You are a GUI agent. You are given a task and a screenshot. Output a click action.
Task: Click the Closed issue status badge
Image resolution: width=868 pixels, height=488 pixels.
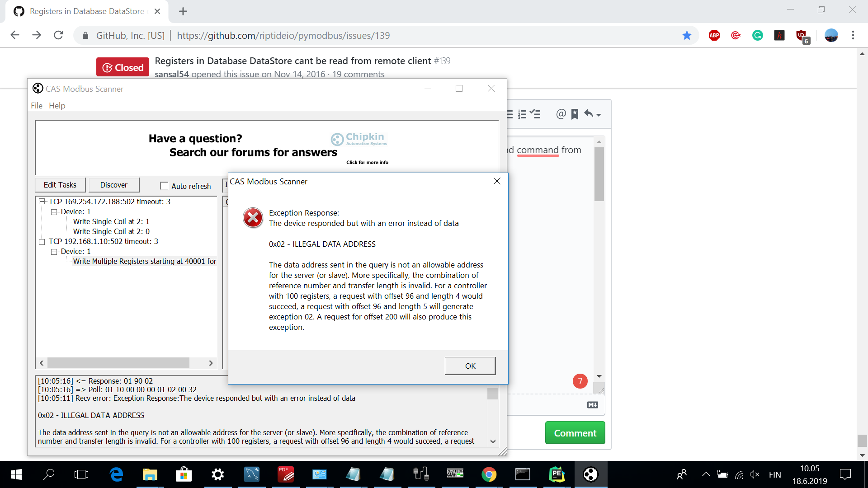tap(123, 67)
